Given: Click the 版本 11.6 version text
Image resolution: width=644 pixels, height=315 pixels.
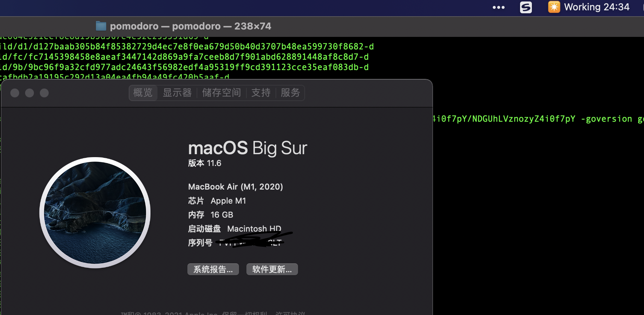Looking at the screenshot, I should coord(205,163).
